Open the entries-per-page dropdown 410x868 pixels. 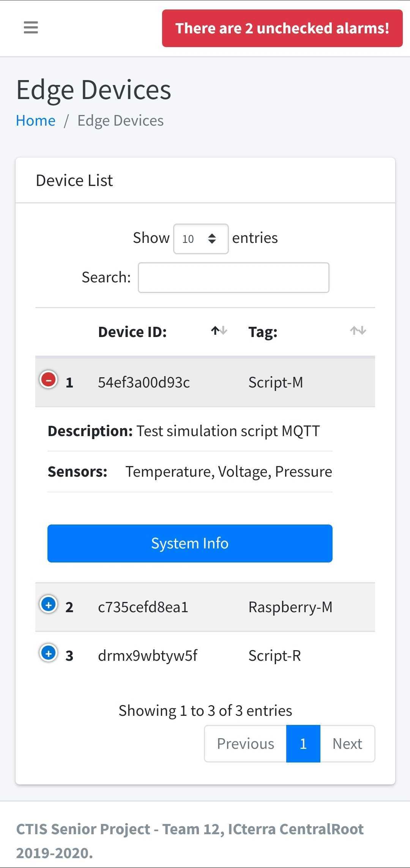[x=201, y=239]
